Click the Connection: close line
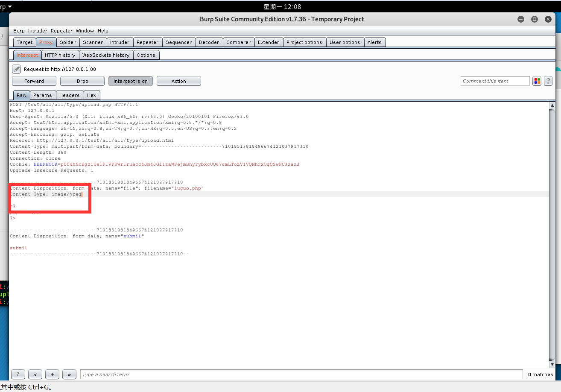Screen dimensions: 561x392 click(35, 158)
